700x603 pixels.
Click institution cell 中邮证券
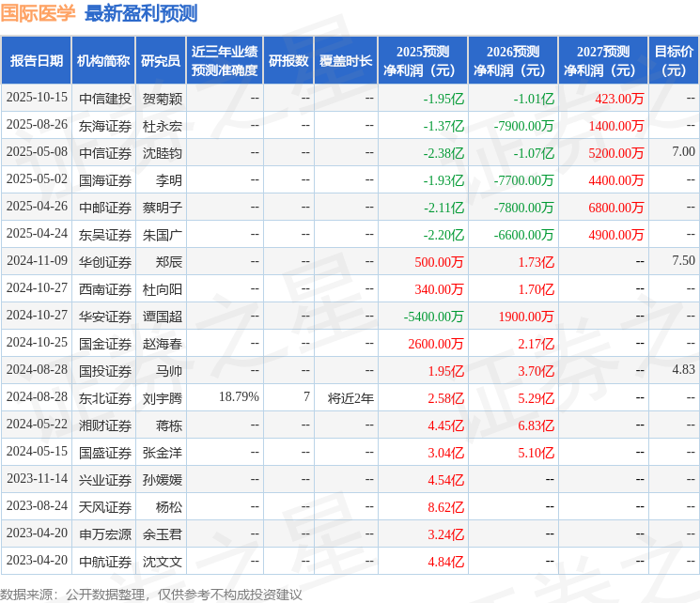[105, 208]
